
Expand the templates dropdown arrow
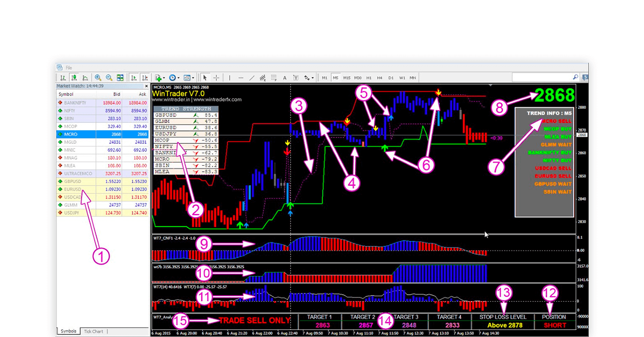(x=194, y=78)
